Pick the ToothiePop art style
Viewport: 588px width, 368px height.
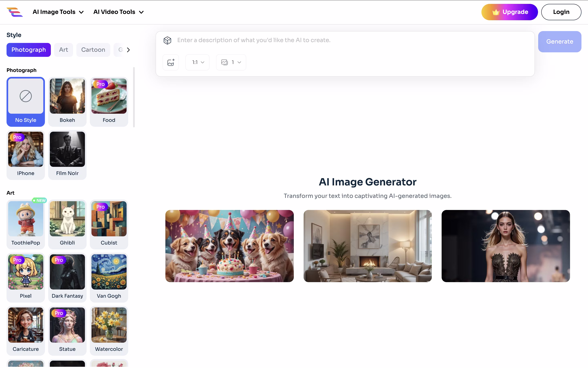point(26,224)
